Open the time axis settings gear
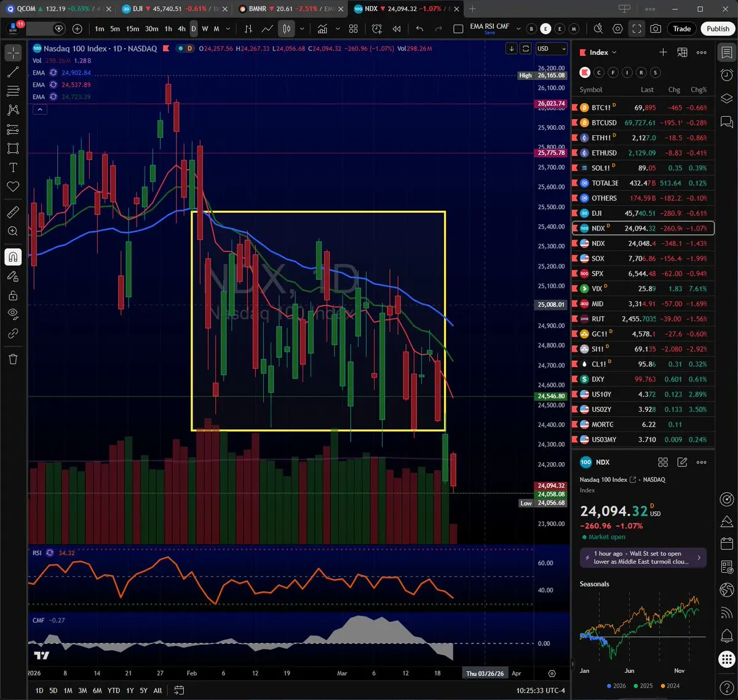738x700 pixels. [x=552, y=674]
